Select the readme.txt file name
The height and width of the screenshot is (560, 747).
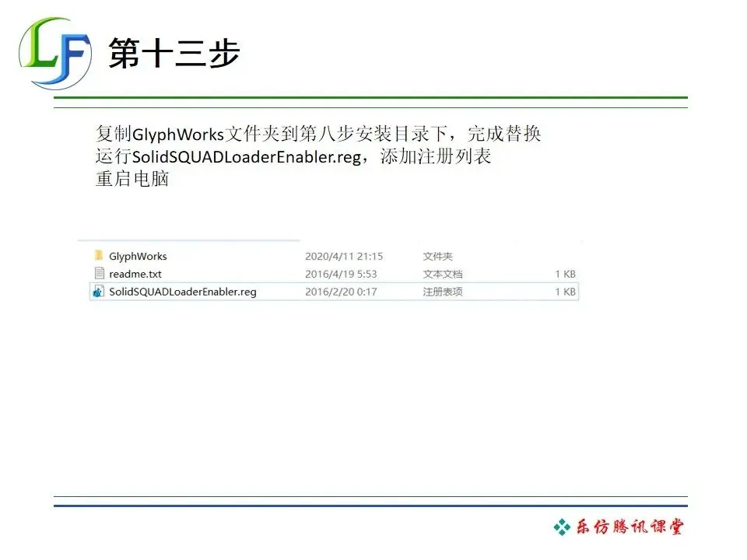[135, 274]
